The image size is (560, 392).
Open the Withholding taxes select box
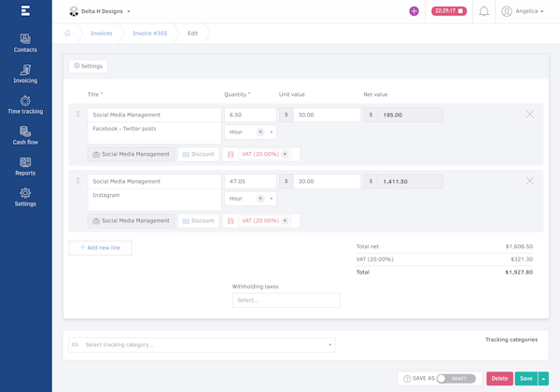click(287, 301)
